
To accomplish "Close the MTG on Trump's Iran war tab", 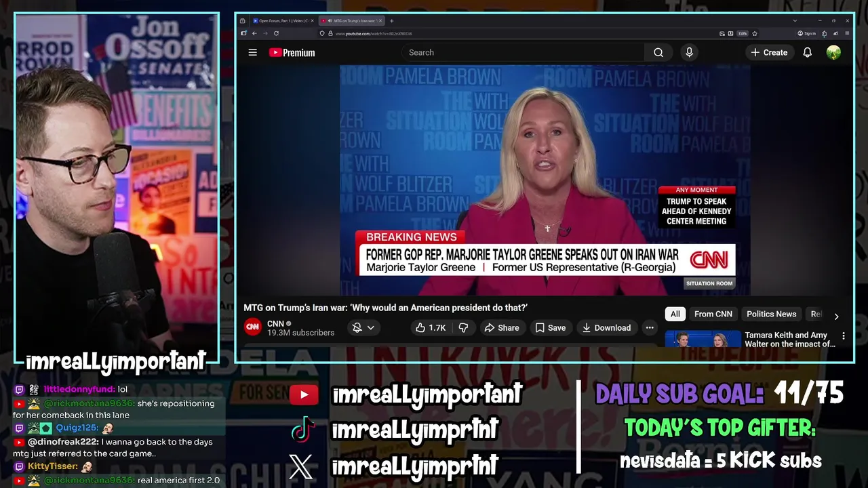I will point(380,21).
